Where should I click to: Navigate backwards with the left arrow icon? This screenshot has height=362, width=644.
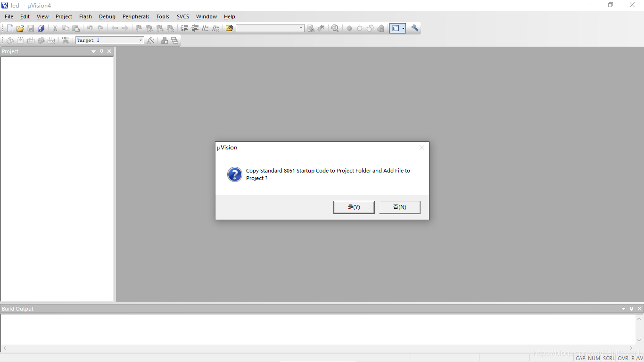point(115,28)
